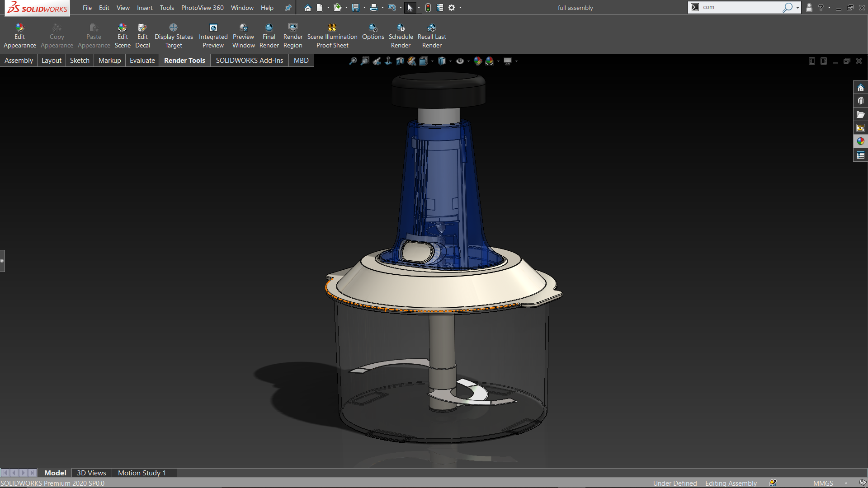This screenshot has height=488, width=868.
Task: Toggle the Preview Window
Action: tap(243, 28)
